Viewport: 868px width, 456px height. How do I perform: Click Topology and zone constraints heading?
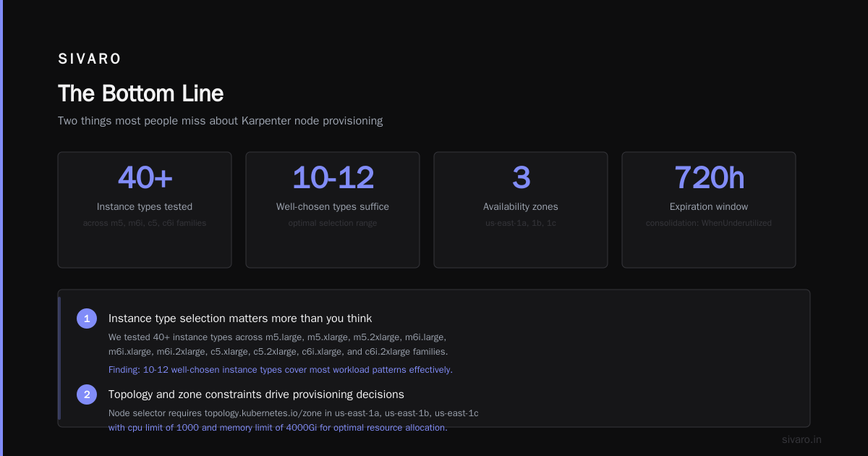[x=256, y=394]
